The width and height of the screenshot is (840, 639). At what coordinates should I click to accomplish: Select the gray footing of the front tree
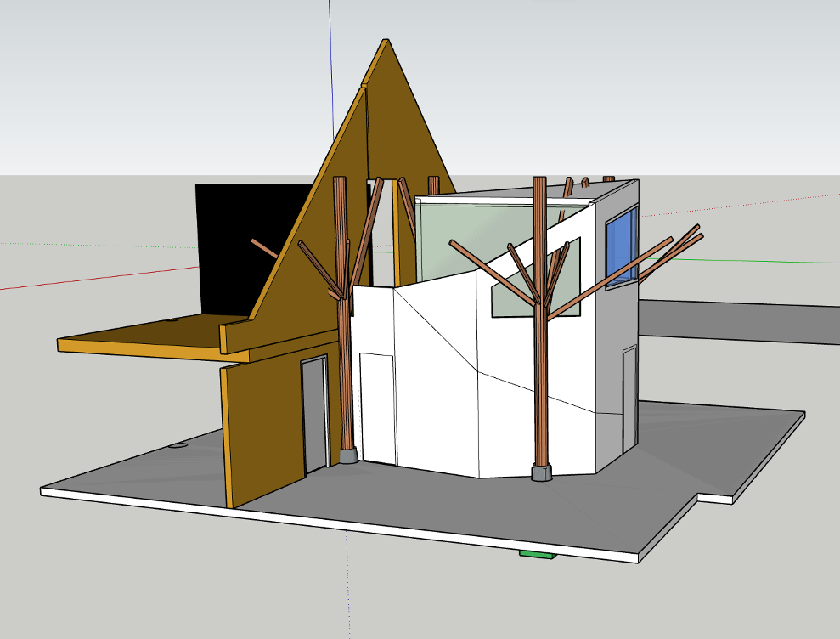541,472
